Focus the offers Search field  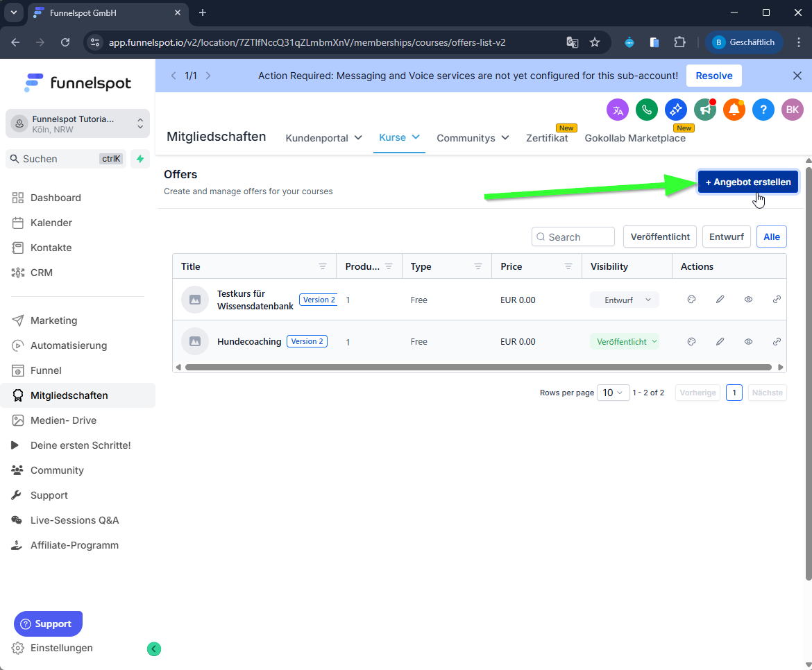click(x=573, y=237)
